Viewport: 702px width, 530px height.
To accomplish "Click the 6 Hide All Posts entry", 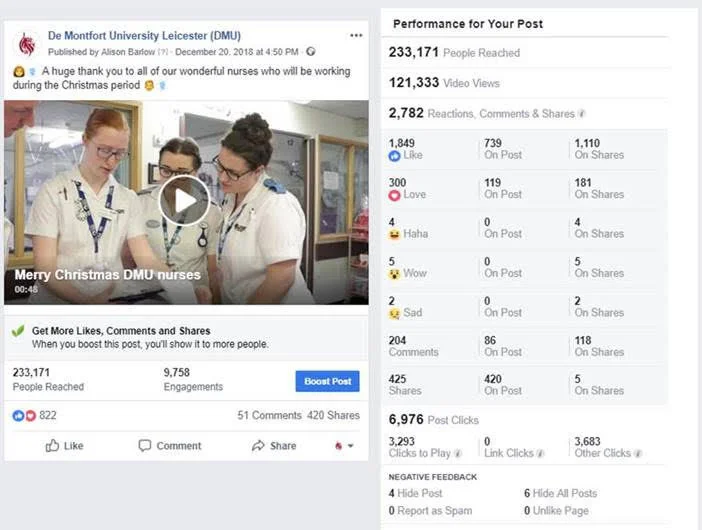I will 560,493.
